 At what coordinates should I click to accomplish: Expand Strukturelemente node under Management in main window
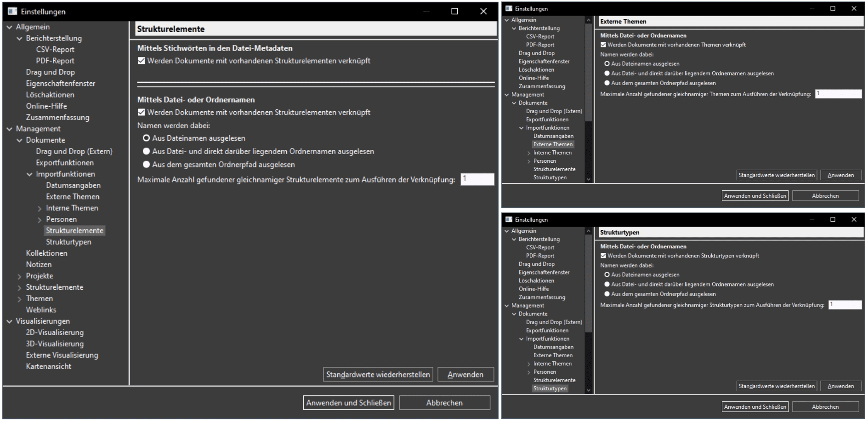pos(19,288)
